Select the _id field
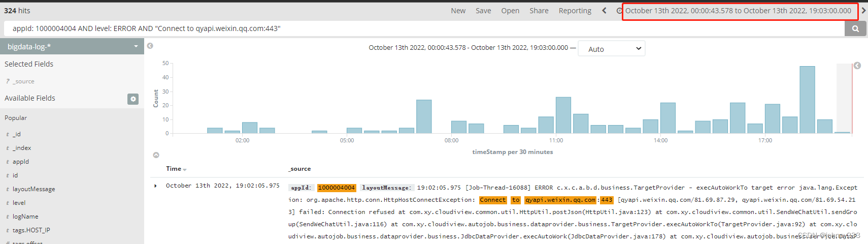The image size is (868, 244). (17, 134)
